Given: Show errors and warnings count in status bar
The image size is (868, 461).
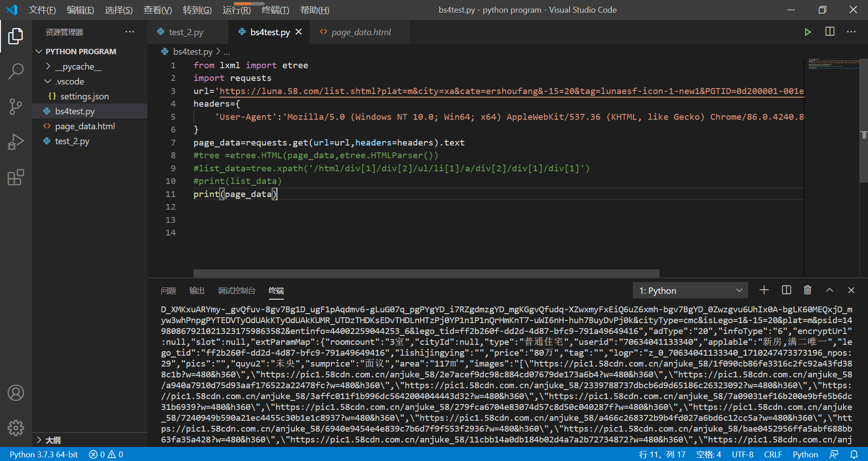Looking at the screenshot, I should click(x=106, y=454).
